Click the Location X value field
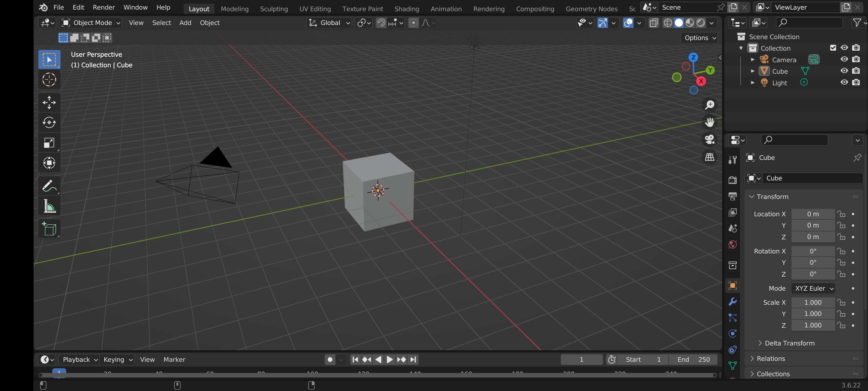The width and height of the screenshot is (868, 391). (x=812, y=214)
